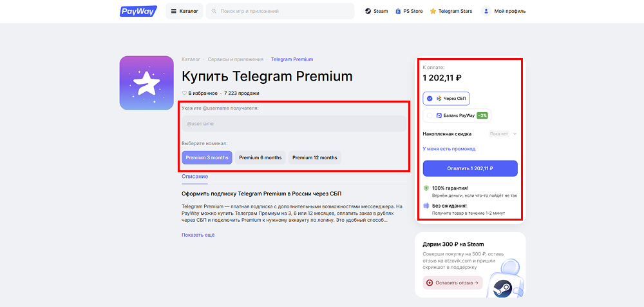Go to Сервисы и приложения breadcrumb
The width and height of the screenshot is (644, 307).
click(235, 59)
